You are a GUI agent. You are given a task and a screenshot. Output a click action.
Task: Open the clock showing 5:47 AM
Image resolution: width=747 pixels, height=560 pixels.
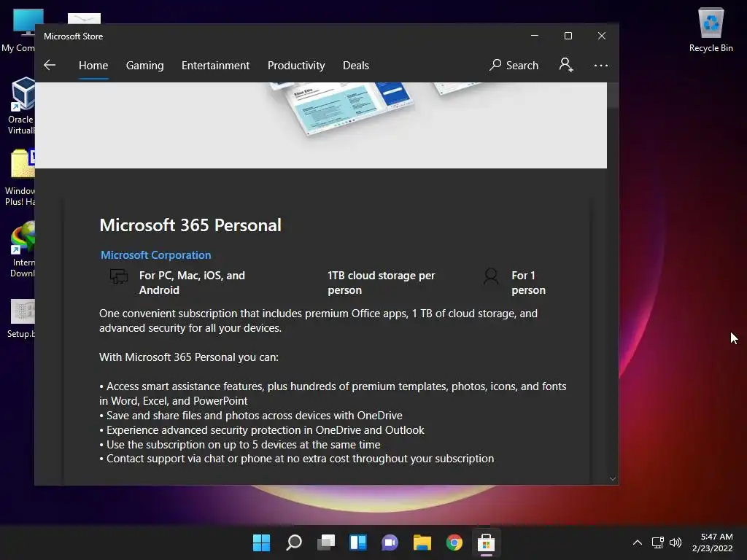(712, 542)
